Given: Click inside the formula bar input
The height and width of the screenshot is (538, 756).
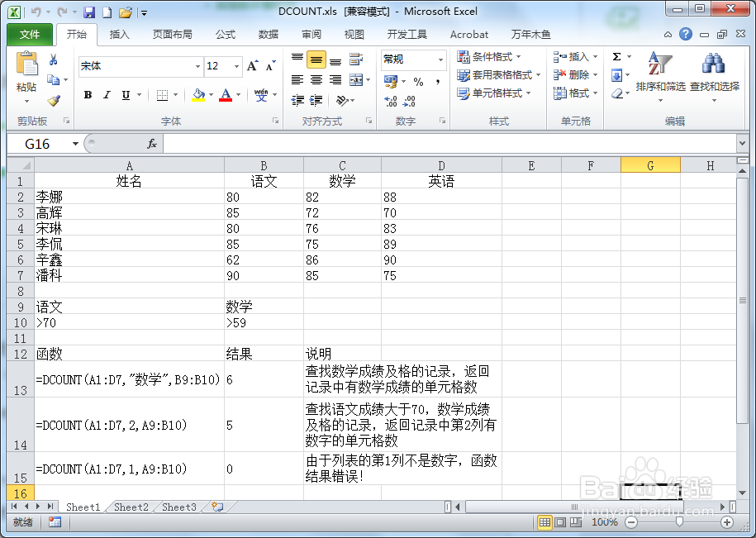Looking at the screenshot, I should [x=449, y=144].
